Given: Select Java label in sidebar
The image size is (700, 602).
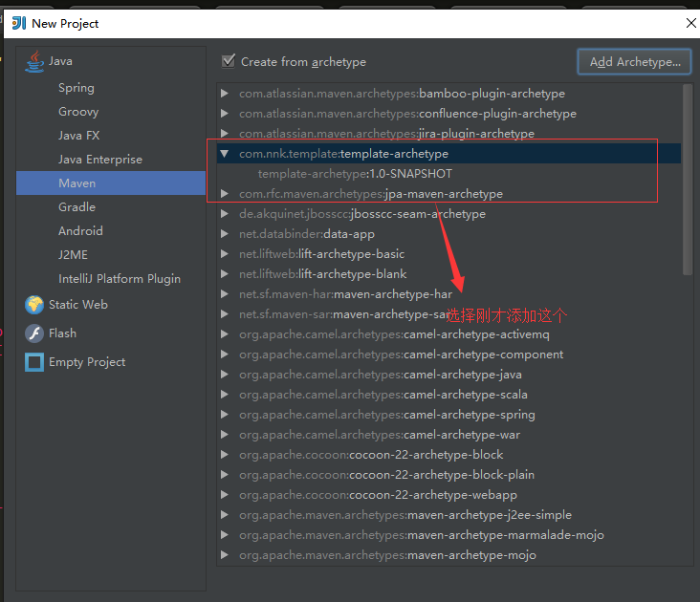Looking at the screenshot, I should tap(60, 61).
